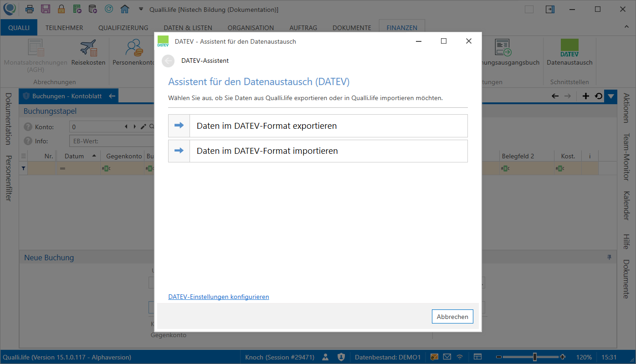Screen dimensions: 636x364
Task: Click the back arrow on Buchungen tab
Action: (x=112, y=96)
